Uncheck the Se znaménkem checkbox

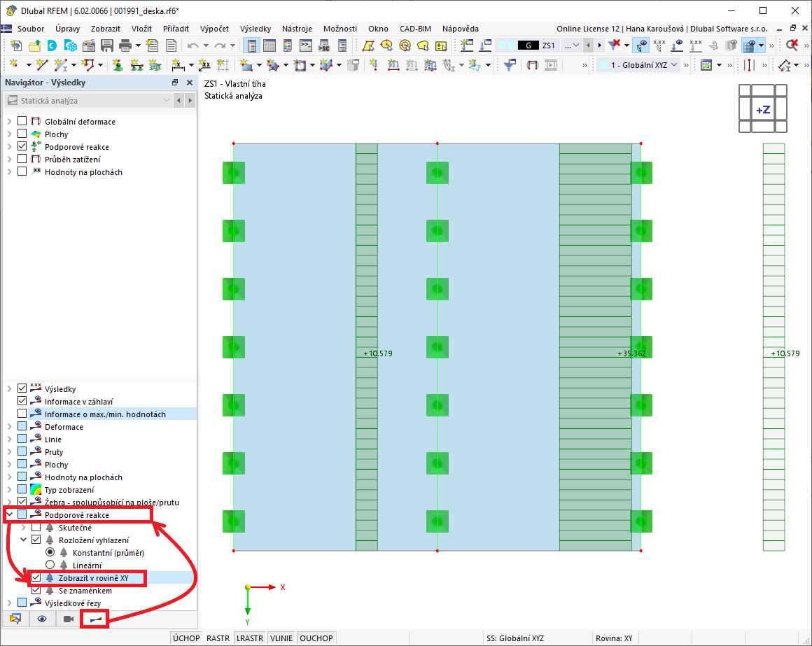[x=36, y=590]
